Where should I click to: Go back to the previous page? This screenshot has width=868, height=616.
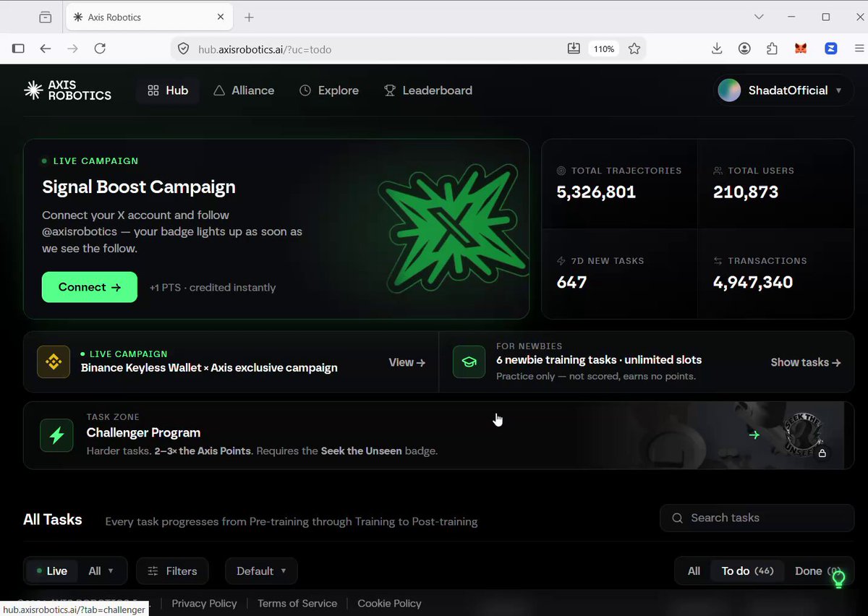(x=46, y=48)
